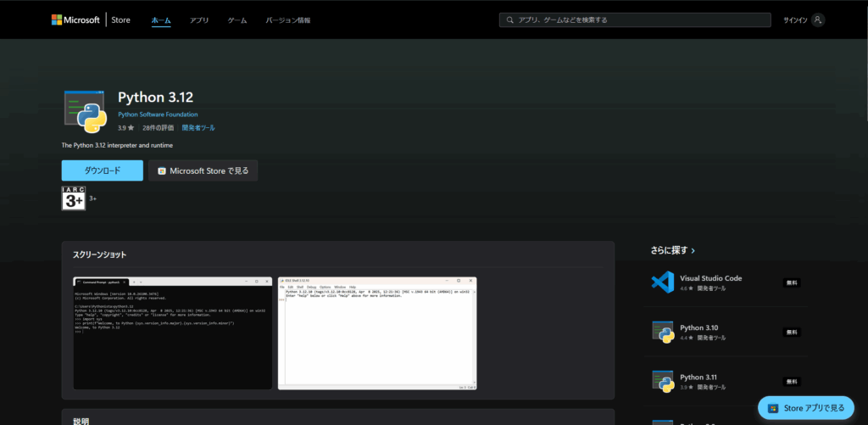
Task: Open the user account avatar icon
Action: [x=818, y=20]
